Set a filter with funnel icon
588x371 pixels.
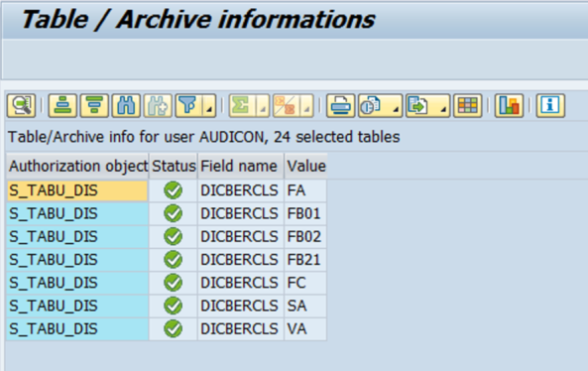pyautogui.click(x=188, y=105)
